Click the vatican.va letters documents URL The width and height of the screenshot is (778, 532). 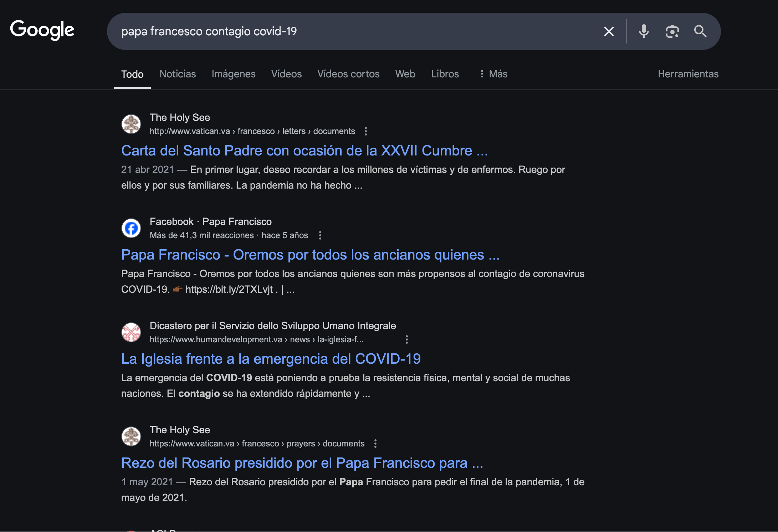pyautogui.click(x=252, y=131)
